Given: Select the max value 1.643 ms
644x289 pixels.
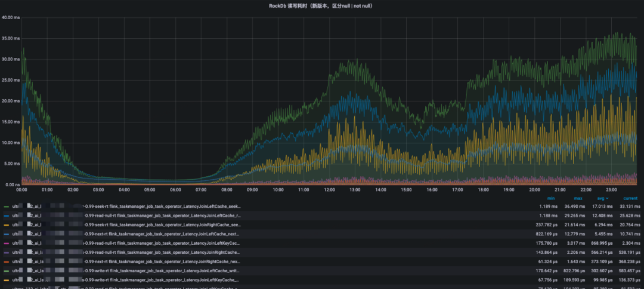Looking at the screenshot, I should pos(576,262).
